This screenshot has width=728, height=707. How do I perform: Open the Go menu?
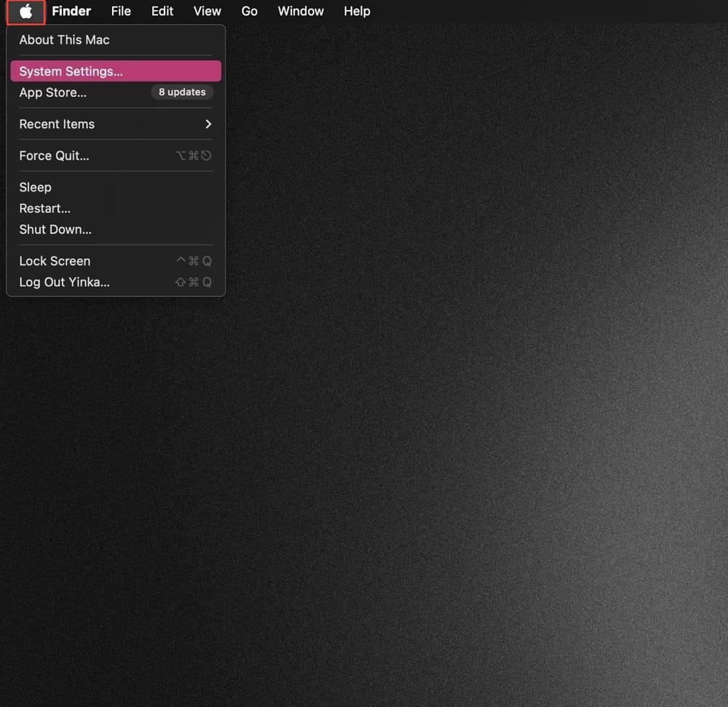click(249, 12)
